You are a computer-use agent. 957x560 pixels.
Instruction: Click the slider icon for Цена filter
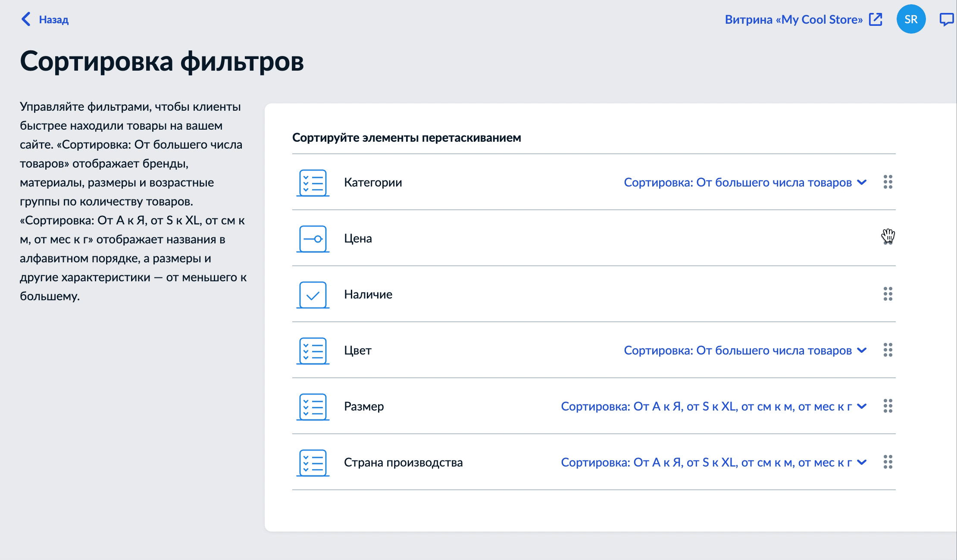(313, 239)
